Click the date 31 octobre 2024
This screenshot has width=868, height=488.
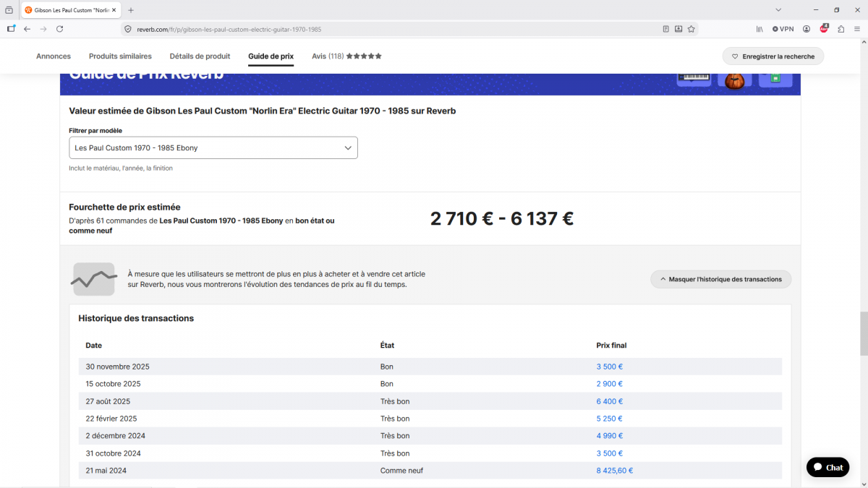click(113, 453)
